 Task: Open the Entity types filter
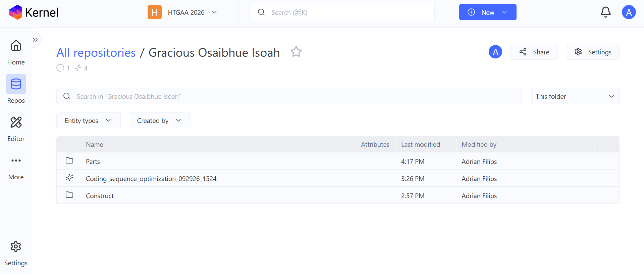click(x=89, y=121)
